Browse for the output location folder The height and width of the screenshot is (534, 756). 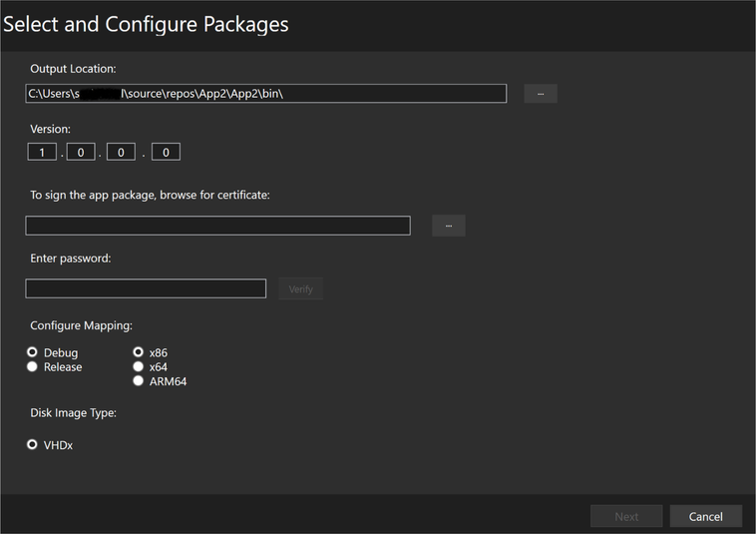pos(541,93)
